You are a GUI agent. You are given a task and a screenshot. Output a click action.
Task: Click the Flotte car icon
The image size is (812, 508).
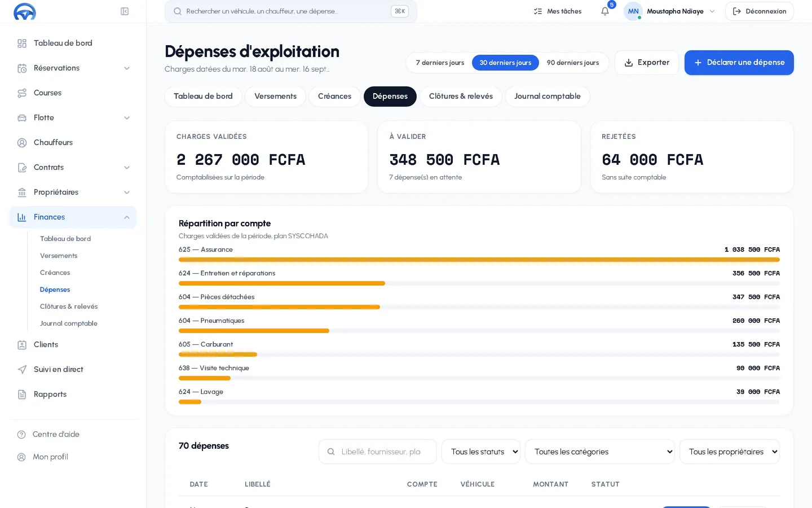click(x=22, y=118)
